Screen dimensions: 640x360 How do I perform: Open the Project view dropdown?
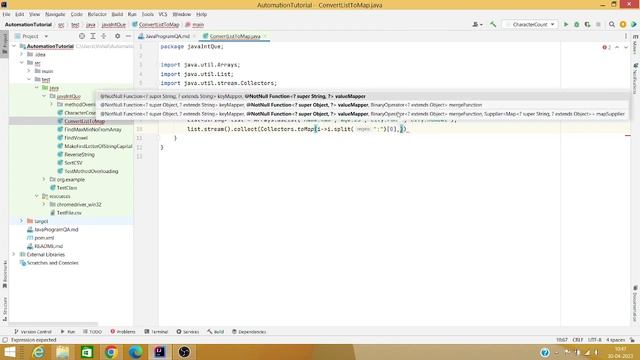point(32,36)
